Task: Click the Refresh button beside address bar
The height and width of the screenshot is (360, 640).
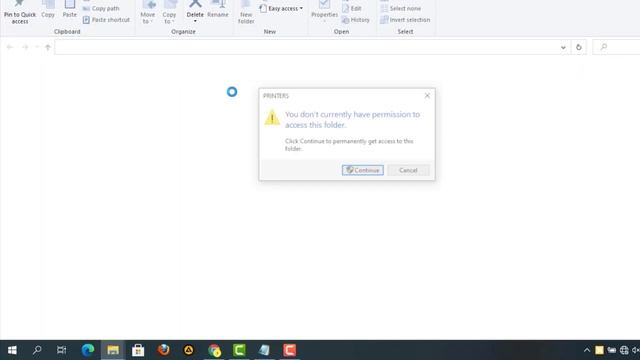Action: tap(578, 47)
